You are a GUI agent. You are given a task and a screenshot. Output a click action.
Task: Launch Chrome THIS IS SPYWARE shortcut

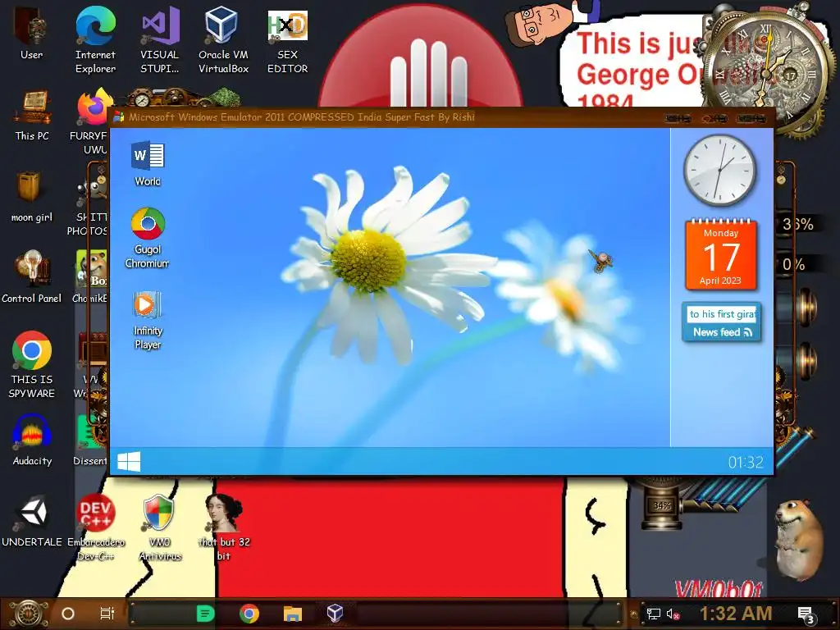(x=32, y=364)
